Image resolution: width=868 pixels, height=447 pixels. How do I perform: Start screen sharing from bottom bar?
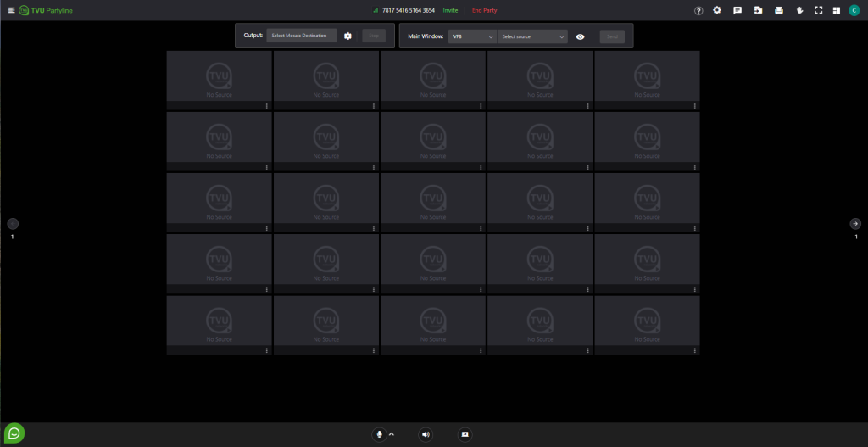click(465, 434)
